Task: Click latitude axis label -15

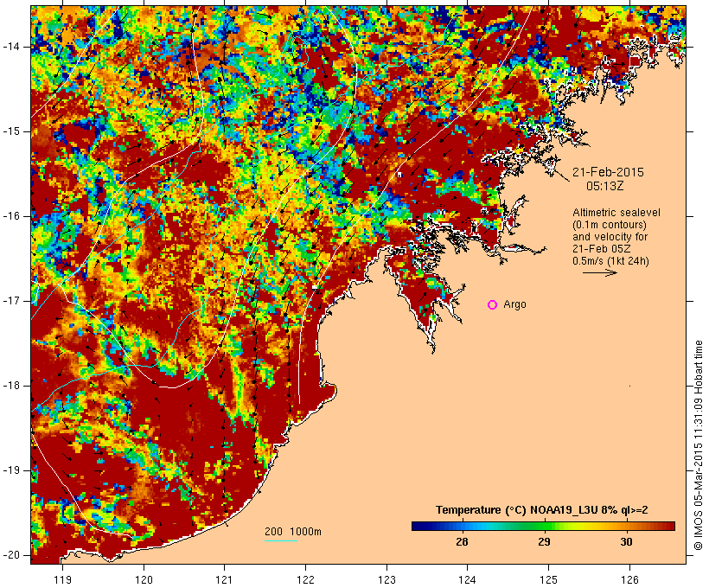Action: click(x=11, y=131)
